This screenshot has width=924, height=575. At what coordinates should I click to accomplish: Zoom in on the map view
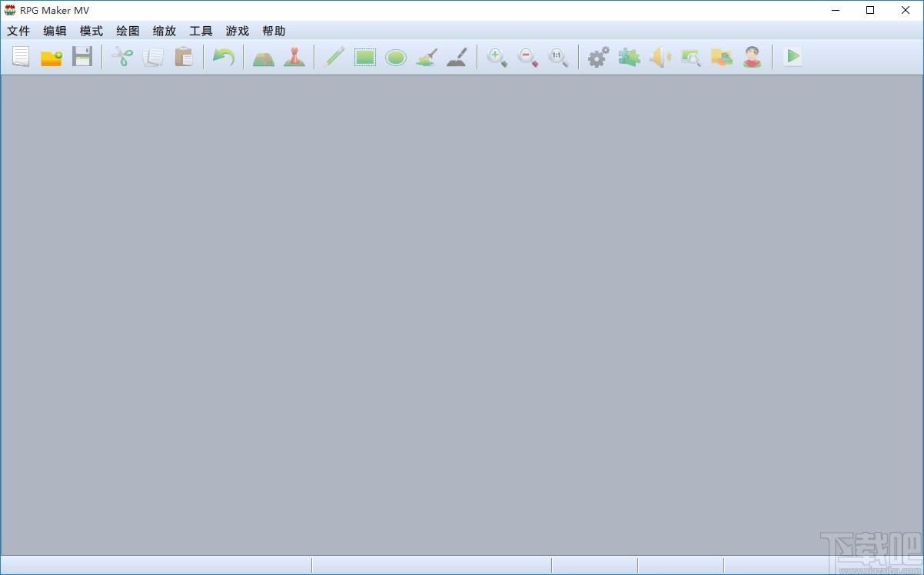tap(497, 56)
